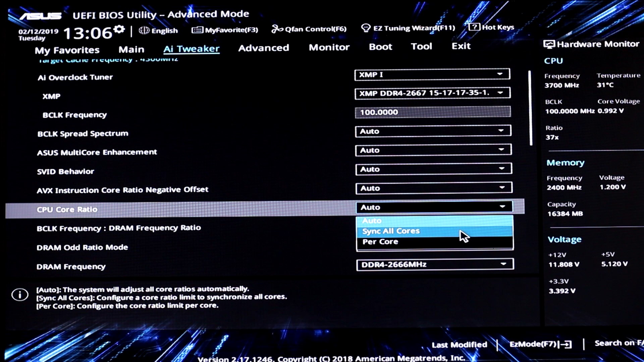Select the Ai Tweaker tab
The width and height of the screenshot is (644, 362).
(191, 49)
